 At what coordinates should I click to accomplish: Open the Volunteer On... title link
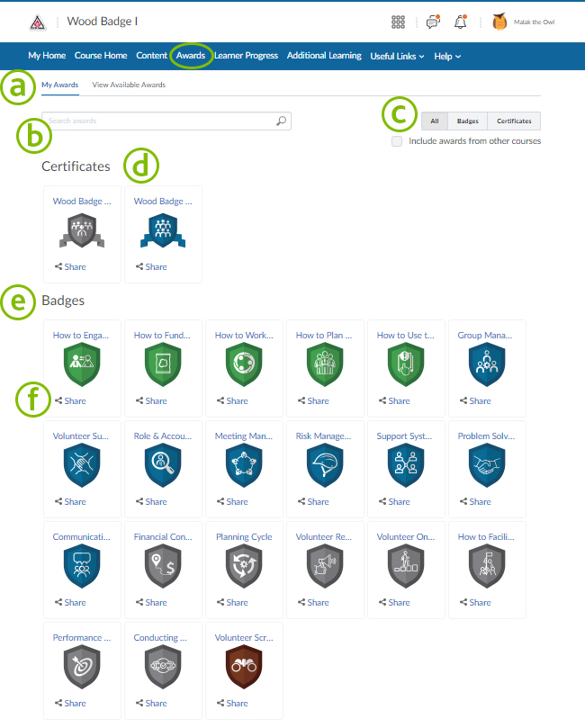(406, 537)
